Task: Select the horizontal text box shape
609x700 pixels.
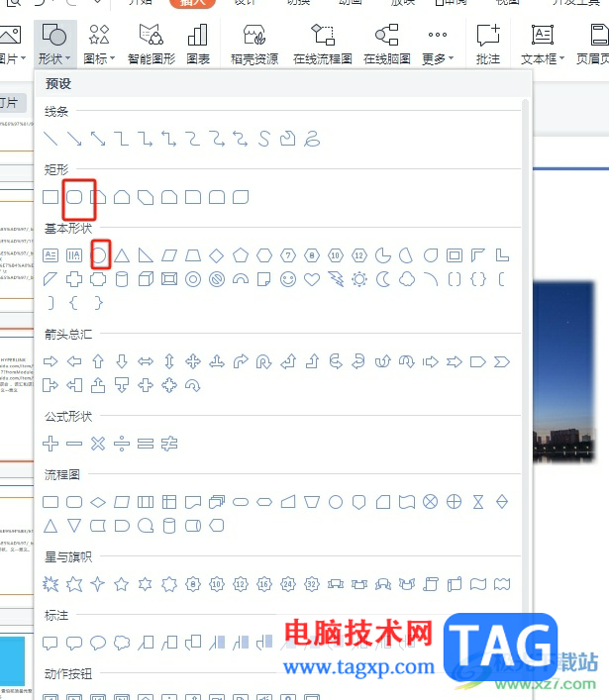Action: tap(51, 255)
